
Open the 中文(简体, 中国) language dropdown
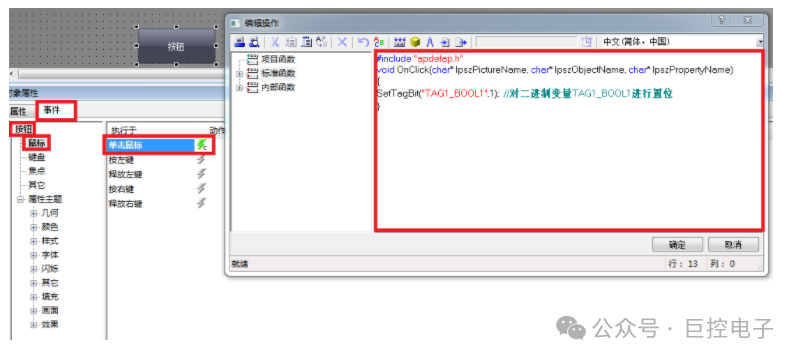[x=760, y=42]
